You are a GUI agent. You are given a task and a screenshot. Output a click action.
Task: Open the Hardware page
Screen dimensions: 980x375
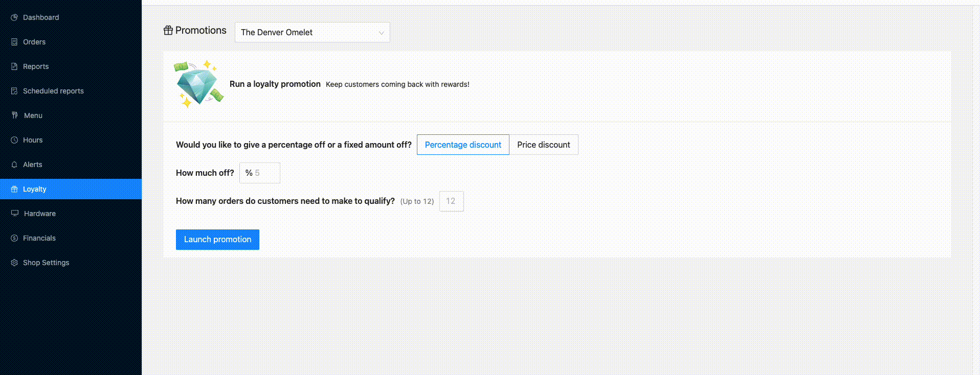point(71,214)
